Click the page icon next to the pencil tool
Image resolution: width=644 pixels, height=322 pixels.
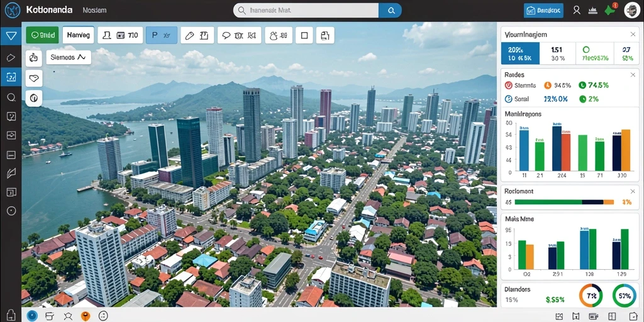click(204, 35)
